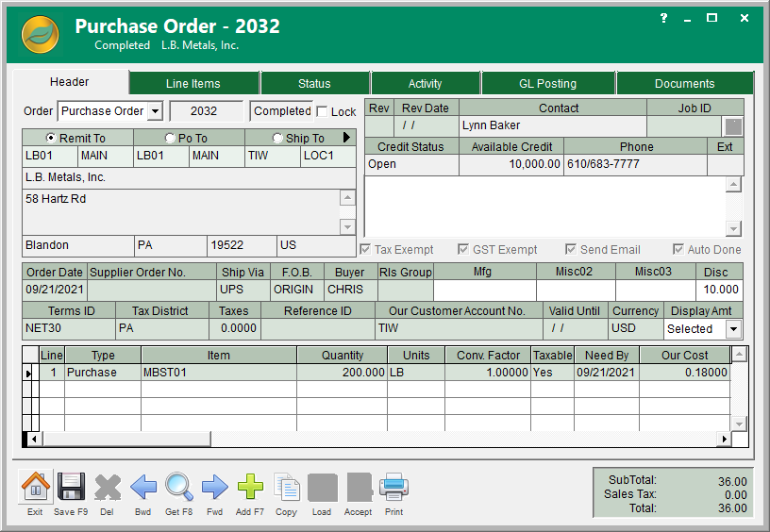The height and width of the screenshot is (532, 770).
Task: Click notes area scroll down arrow
Action: 733,228
